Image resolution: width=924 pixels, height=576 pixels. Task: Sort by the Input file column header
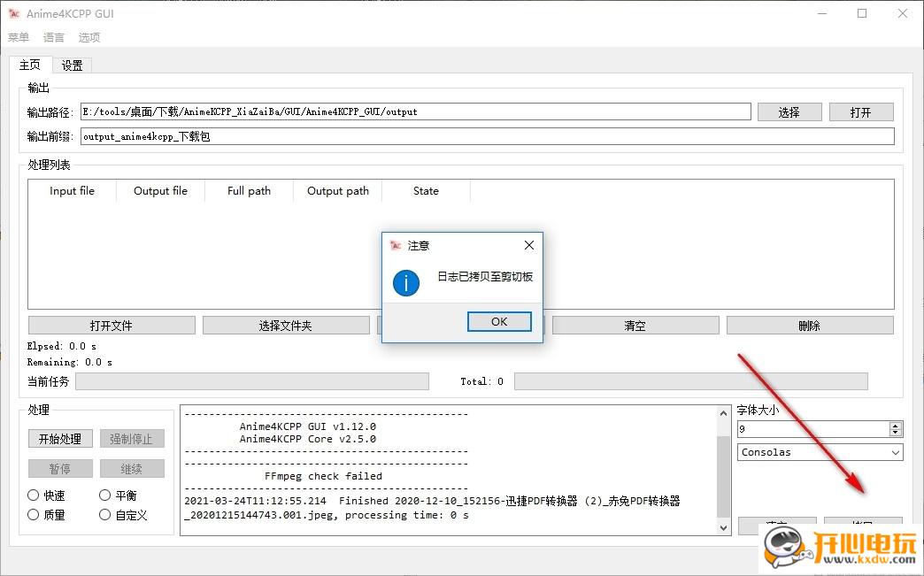(x=72, y=191)
